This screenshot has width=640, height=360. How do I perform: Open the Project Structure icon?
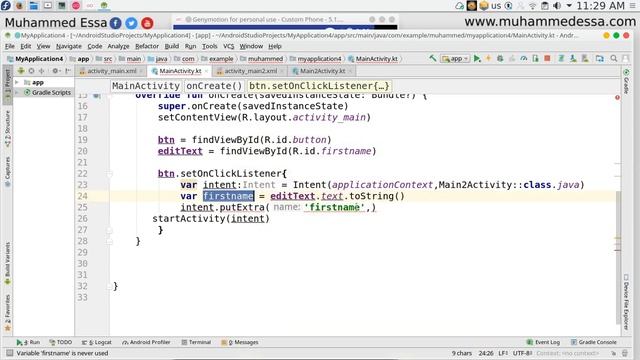tap(599, 59)
